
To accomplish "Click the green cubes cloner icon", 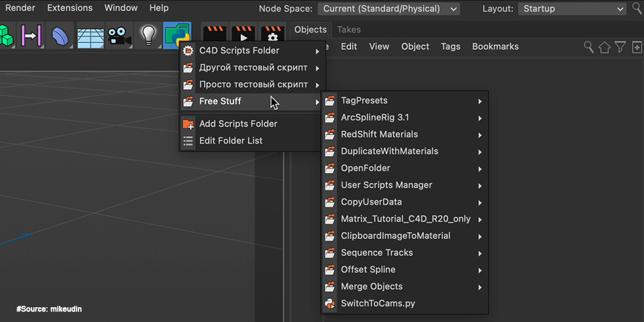I will (6, 36).
